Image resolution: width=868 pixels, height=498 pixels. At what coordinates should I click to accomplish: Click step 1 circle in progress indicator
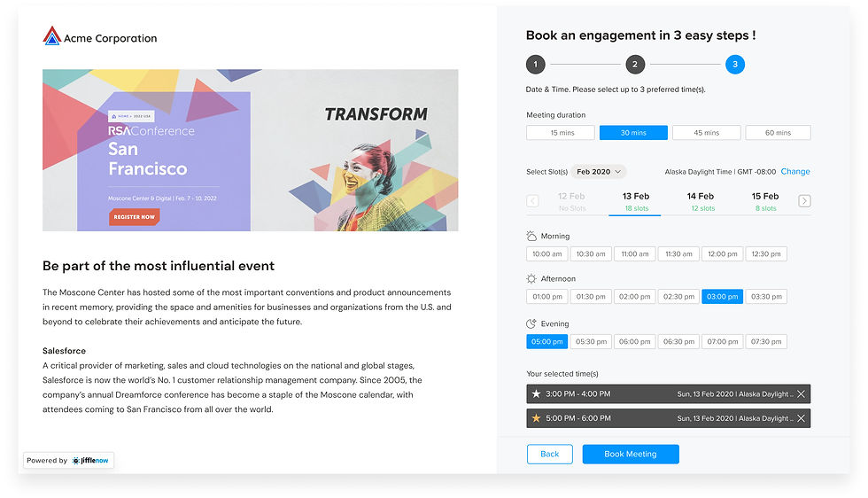[535, 65]
